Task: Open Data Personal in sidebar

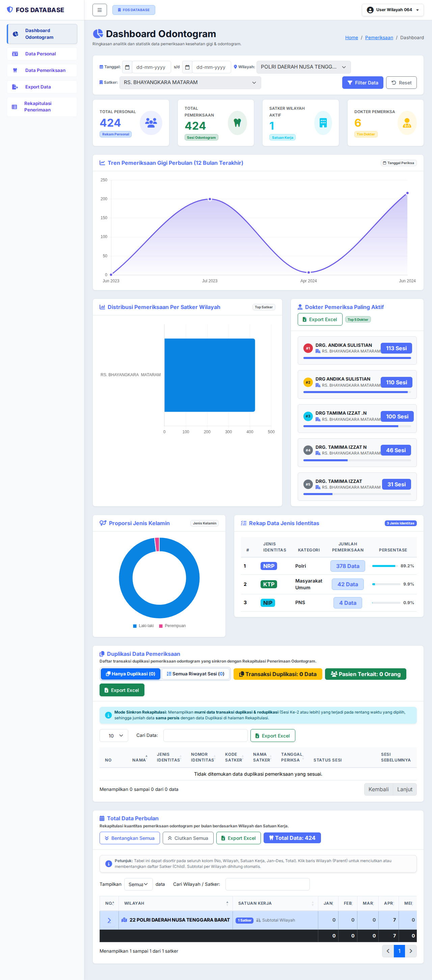Action: coord(42,54)
